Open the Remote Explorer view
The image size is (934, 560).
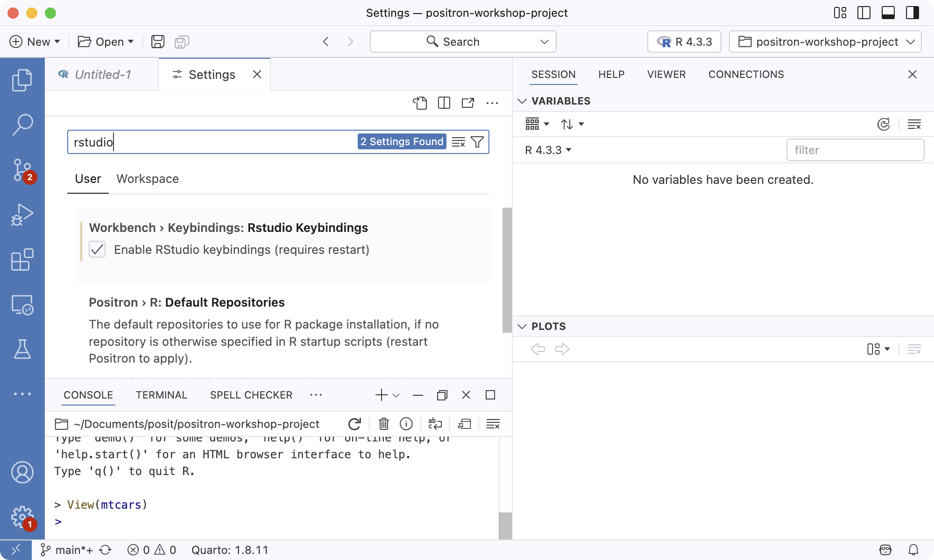[22, 305]
